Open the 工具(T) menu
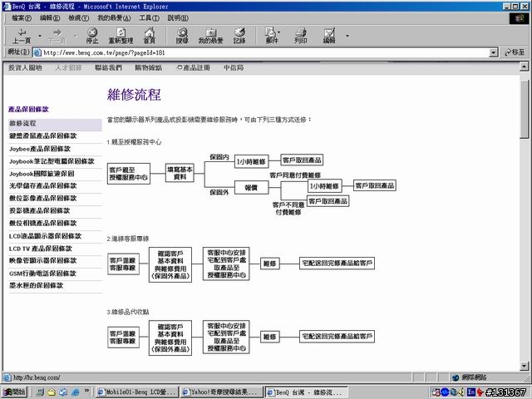Screen dimensions: 532x399 [x=150, y=18]
